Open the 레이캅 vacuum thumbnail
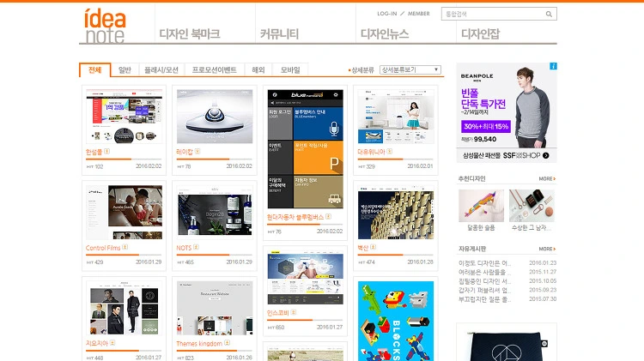644x361 pixels. pyautogui.click(x=215, y=117)
